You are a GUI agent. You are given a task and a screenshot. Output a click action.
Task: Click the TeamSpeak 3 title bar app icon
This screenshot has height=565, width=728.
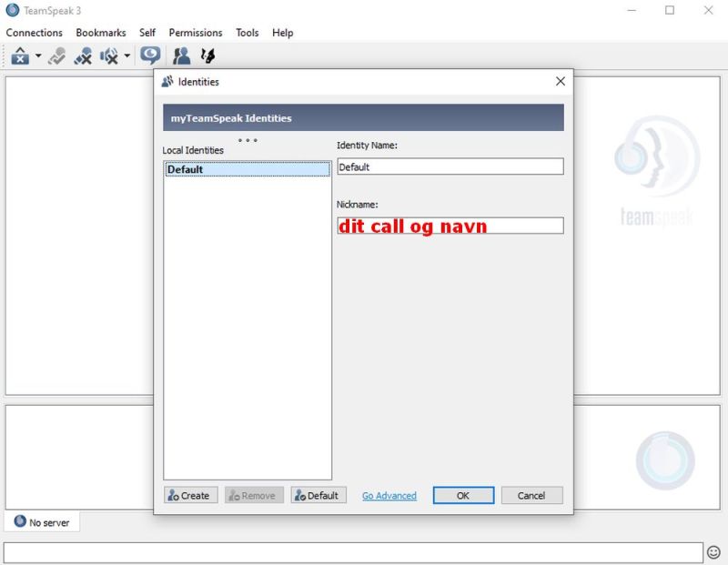(x=13, y=10)
